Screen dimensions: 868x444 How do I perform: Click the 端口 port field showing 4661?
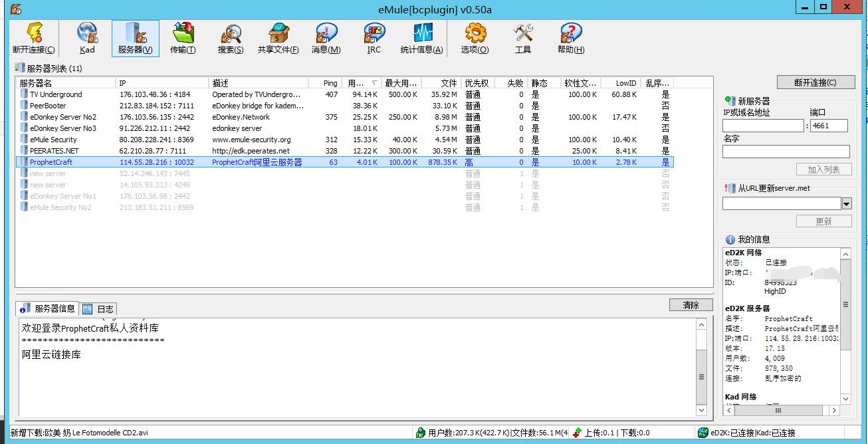tap(829, 125)
